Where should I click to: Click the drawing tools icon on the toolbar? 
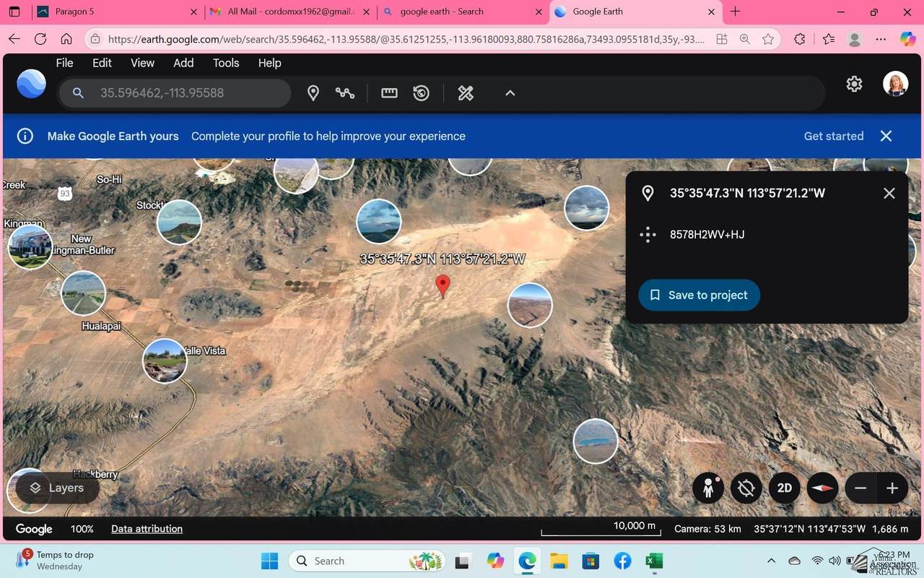[x=465, y=92]
